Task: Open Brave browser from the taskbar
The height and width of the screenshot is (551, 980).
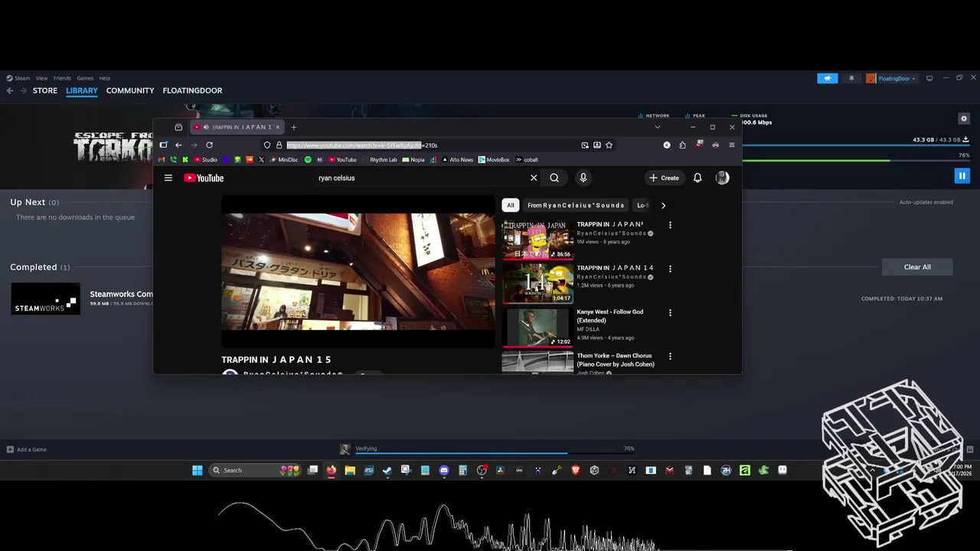Action: tap(575, 470)
